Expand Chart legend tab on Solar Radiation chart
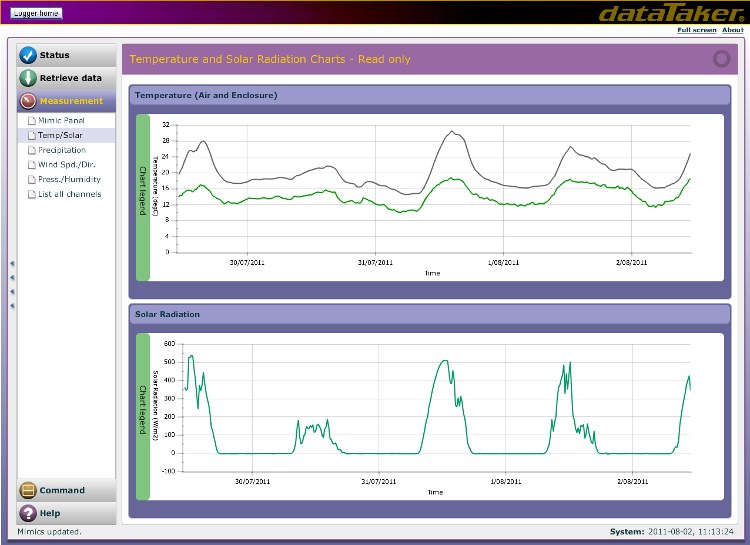Image resolution: width=750 pixels, height=545 pixels. tap(142, 414)
